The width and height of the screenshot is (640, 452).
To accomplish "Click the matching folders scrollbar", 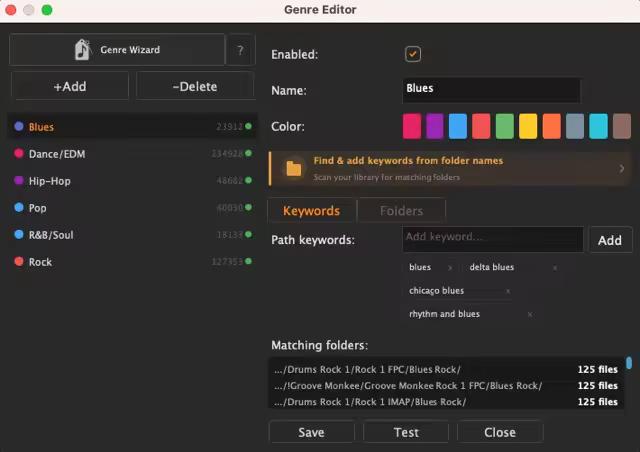I will click(629, 363).
